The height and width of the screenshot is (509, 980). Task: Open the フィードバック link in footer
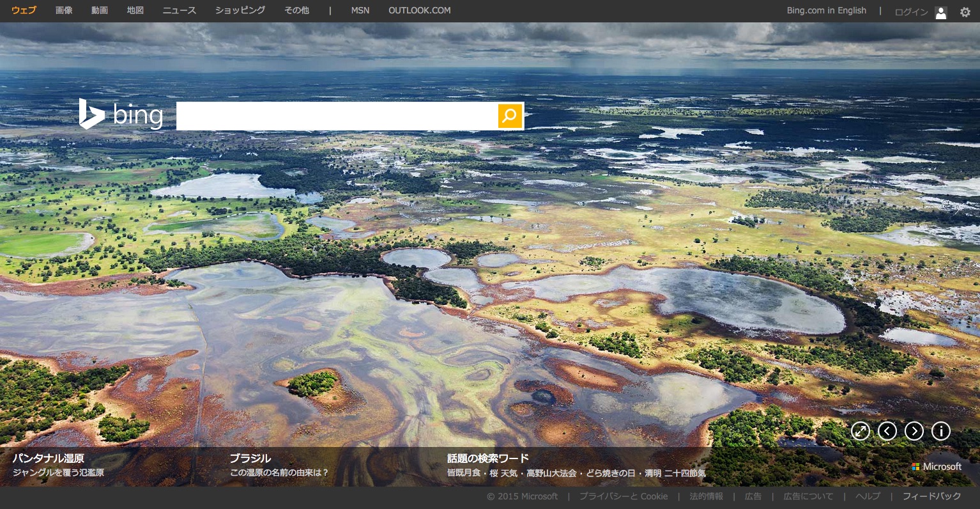(x=931, y=496)
